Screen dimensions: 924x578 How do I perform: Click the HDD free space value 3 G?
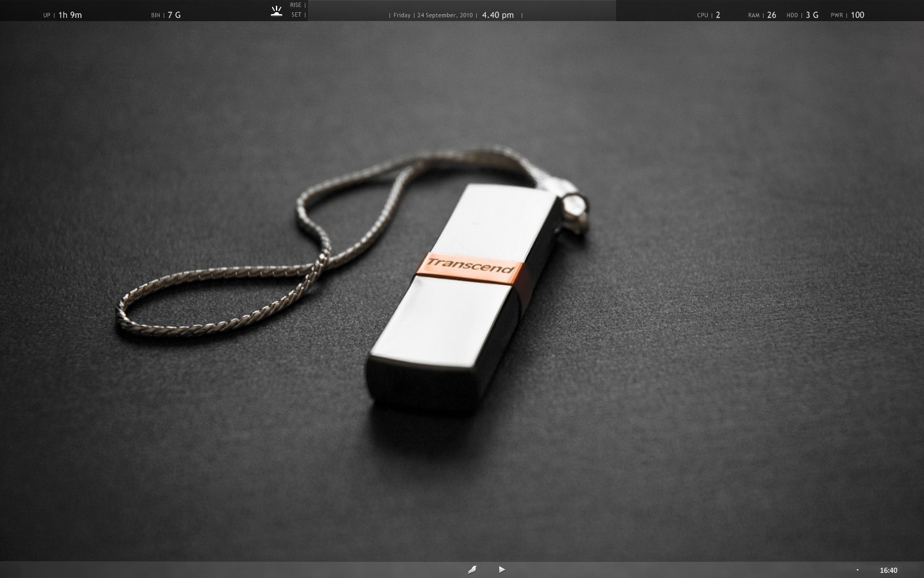[812, 15]
